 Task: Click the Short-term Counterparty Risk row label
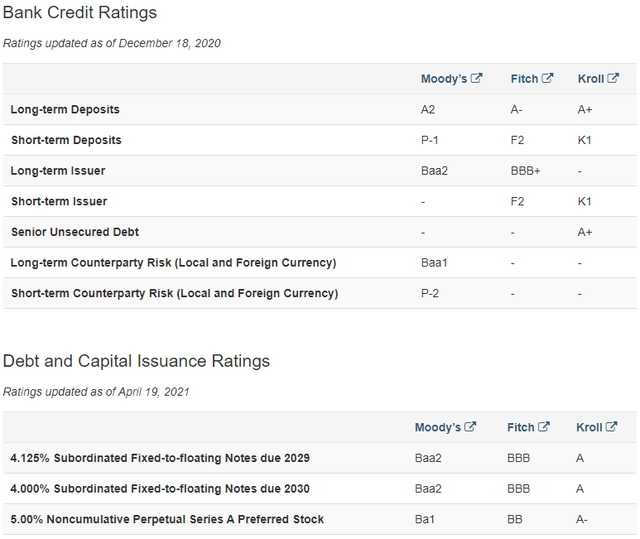coord(174,293)
